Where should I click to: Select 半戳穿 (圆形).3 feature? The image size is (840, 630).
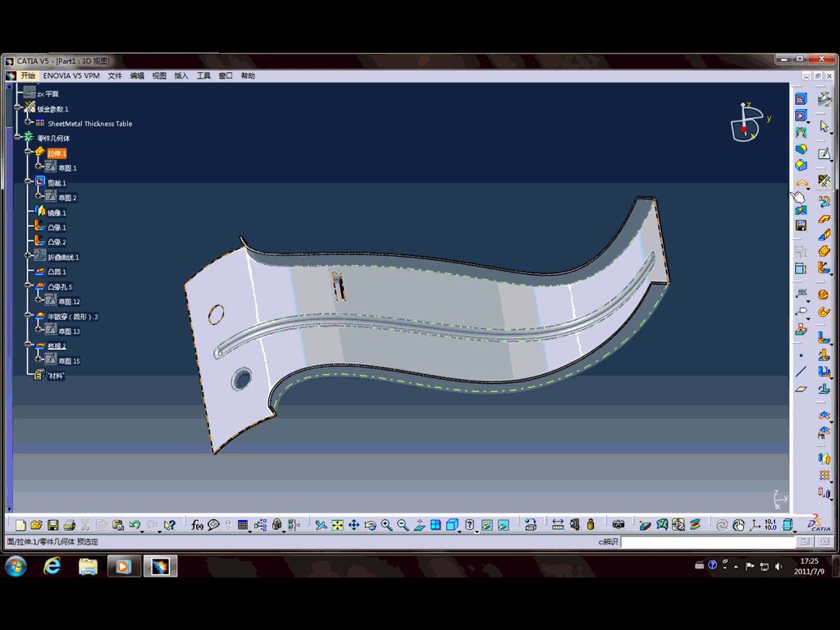click(73, 317)
